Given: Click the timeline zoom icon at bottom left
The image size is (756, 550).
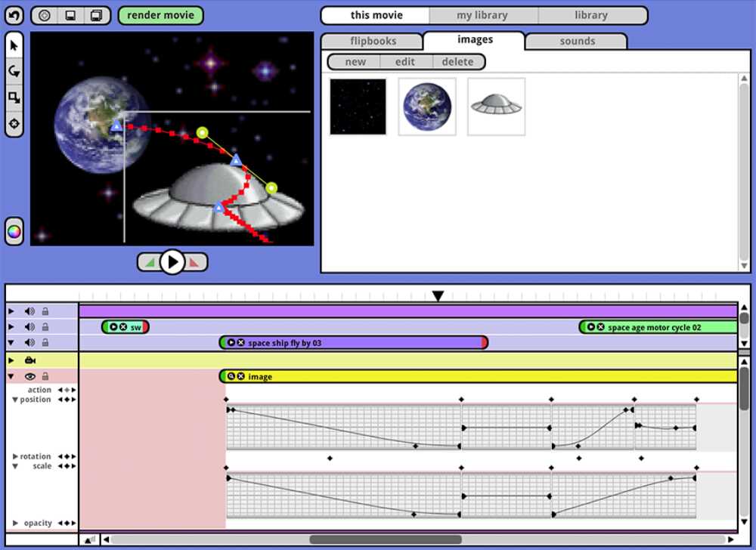Looking at the screenshot, I should (90, 539).
